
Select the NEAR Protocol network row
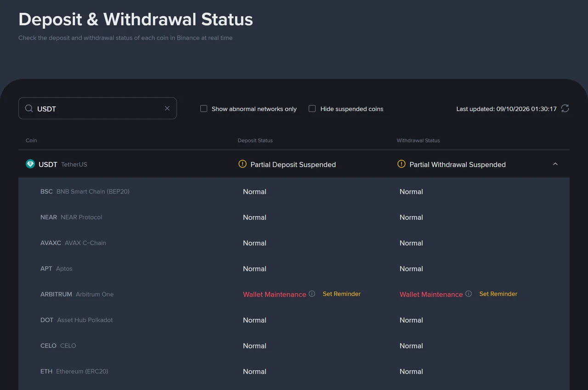[x=294, y=217]
